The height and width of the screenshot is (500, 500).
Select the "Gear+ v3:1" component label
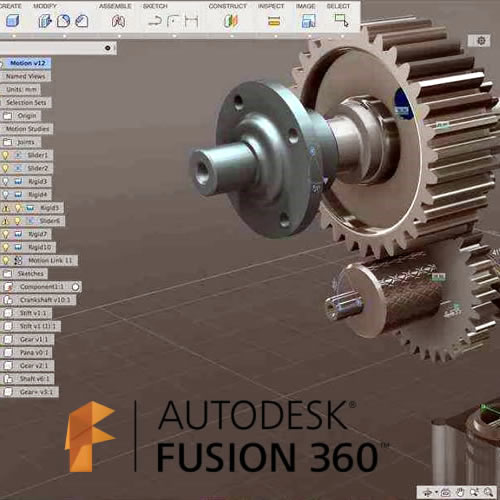click(x=36, y=392)
